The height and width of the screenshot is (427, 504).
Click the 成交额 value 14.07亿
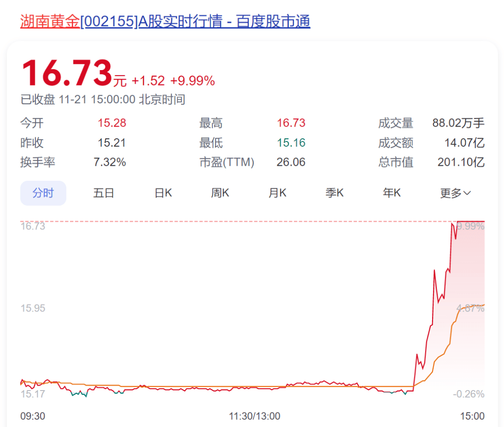point(464,142)
